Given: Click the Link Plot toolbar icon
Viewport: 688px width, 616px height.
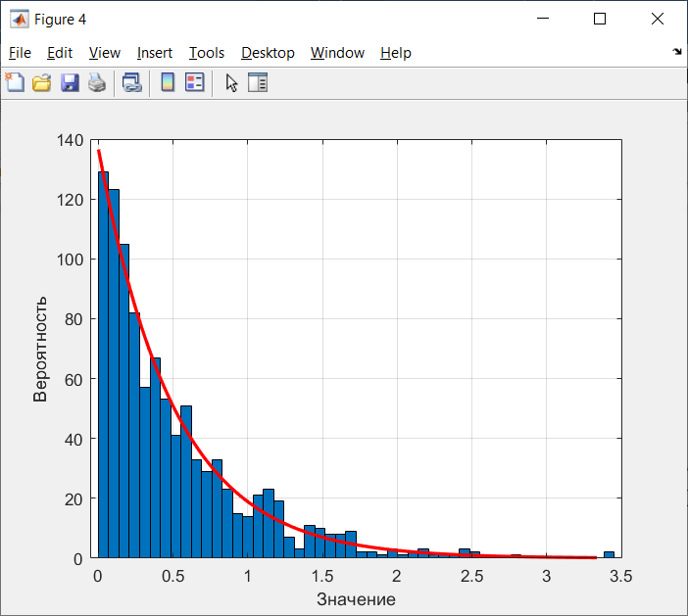Looking at the screenshot, I should (132, 82).
